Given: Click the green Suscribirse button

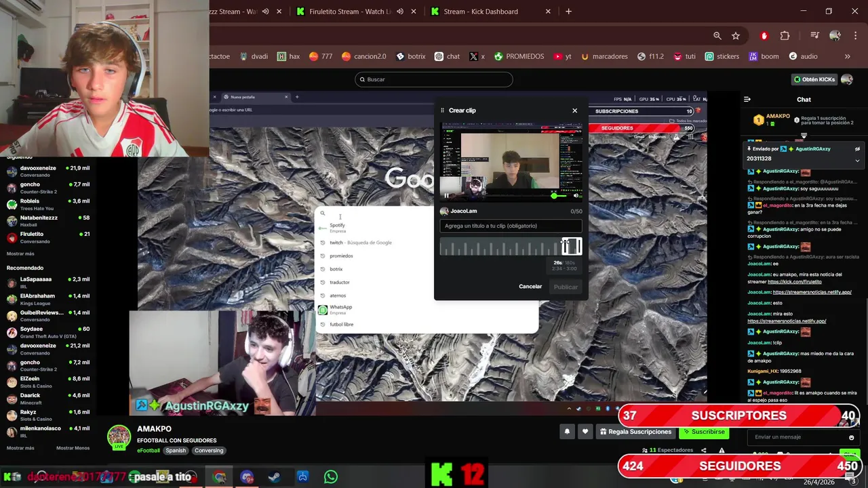Looking at the screenshot, I should click(x=704, y=432).
